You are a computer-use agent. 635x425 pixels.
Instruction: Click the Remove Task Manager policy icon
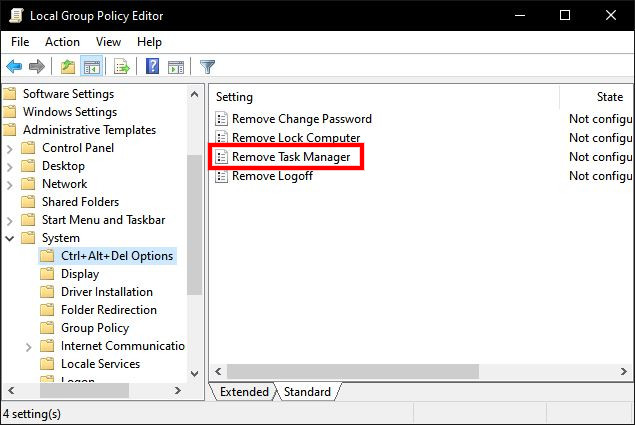(222, 157)
